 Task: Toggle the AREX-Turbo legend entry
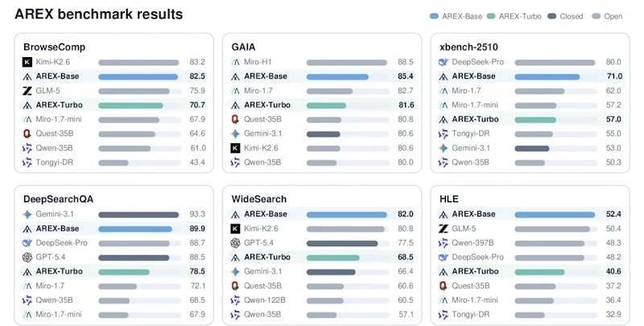tap(514, 16)
